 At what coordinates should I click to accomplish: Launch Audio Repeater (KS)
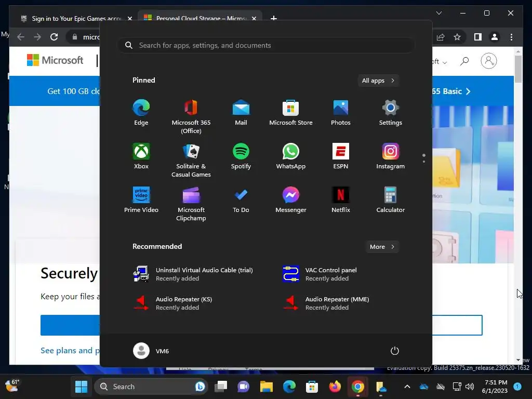pyautogui.click(x=173, y=303)
